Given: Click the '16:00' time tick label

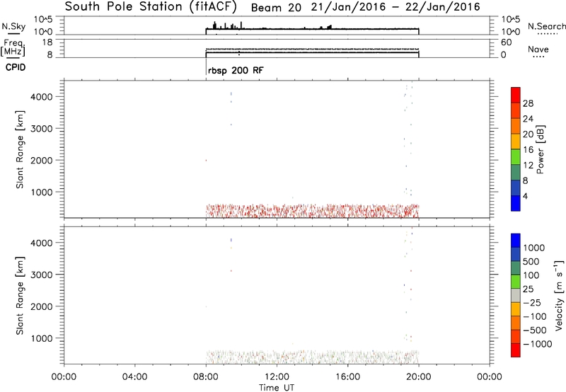Looking at the screenshot, I should (x=347, y=377).
